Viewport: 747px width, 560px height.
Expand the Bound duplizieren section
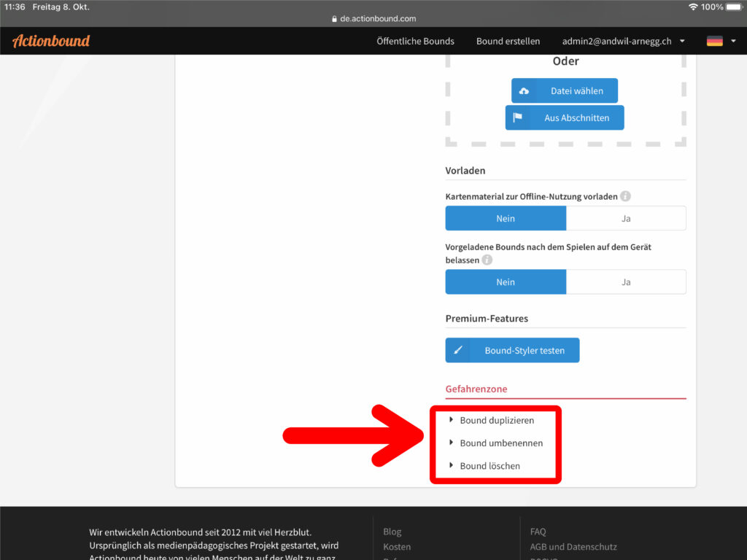tap(496, 420)
